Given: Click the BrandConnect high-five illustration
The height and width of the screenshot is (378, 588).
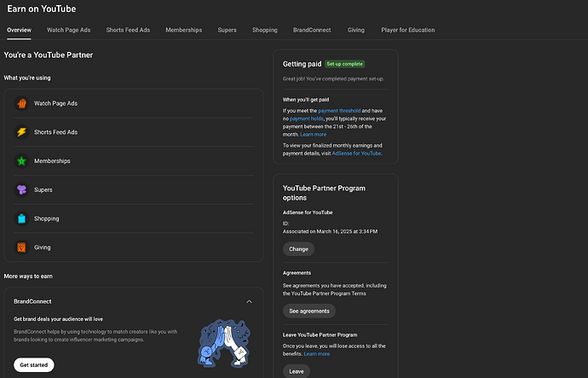Looking at the screenshot, I should (224, 343).
